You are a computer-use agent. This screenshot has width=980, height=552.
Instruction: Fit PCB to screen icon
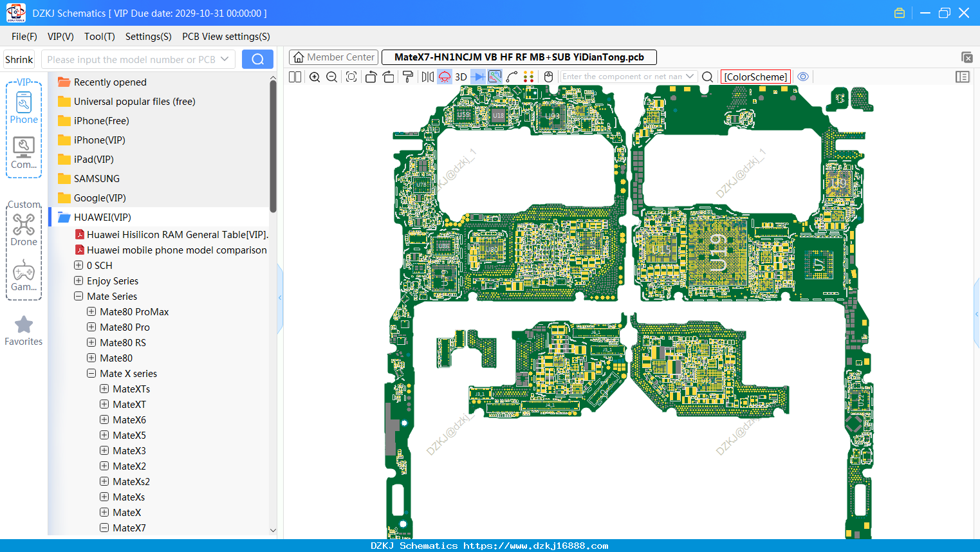(x=351, y=77)
